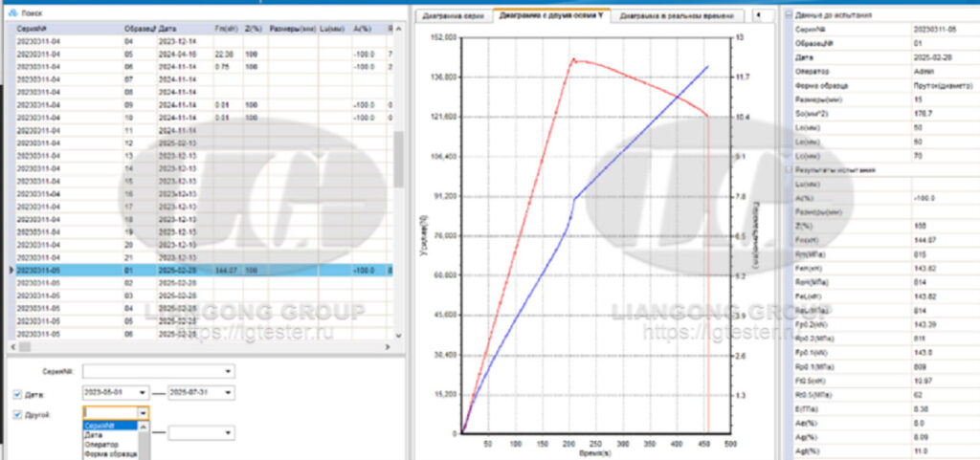Collapse the Результаты испытания section
The width and height of the screenshot is (980, 460).
[x=789, y=168]
